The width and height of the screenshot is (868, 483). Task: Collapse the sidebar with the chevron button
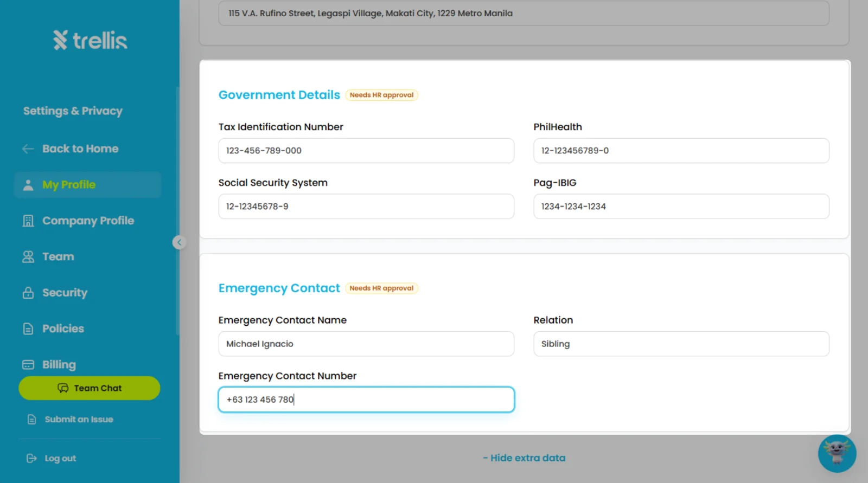point(179,242)
